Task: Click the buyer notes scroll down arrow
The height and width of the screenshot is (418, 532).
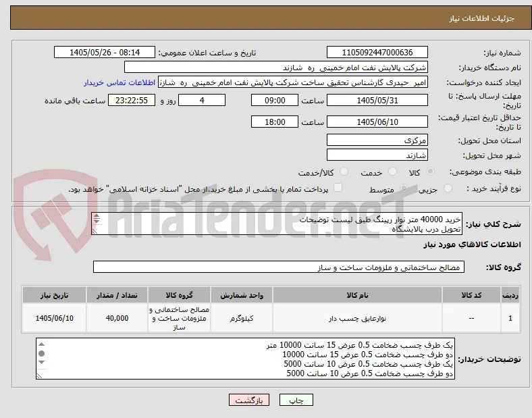Action: coord(41,363)
